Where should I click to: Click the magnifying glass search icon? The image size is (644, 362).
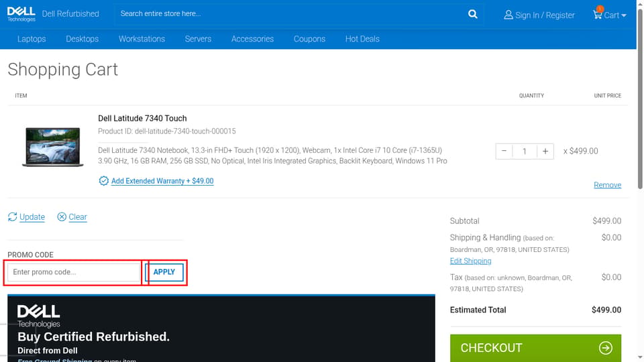[473, 14]
